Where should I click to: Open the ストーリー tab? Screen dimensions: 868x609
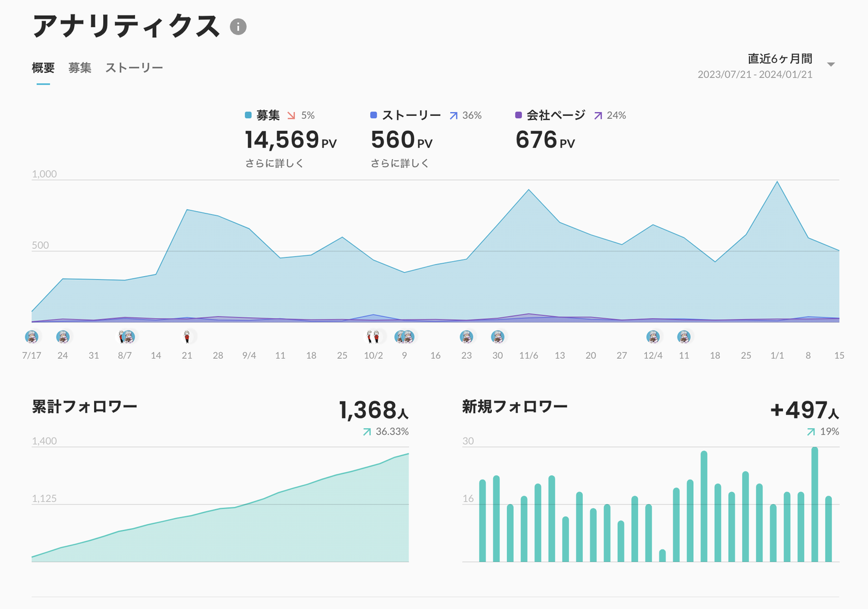[x=134, y=68]
